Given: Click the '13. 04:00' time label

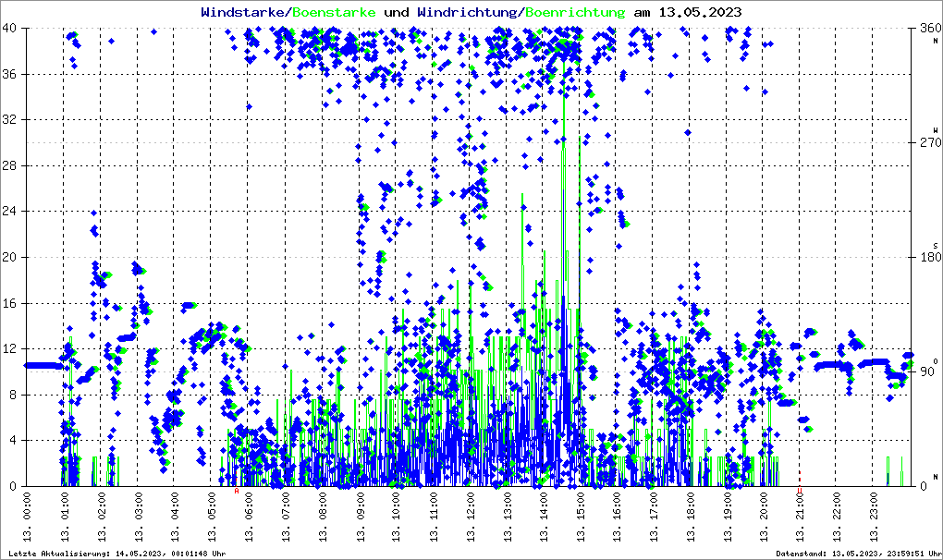Looking at the screenshot, I should (x=175, y=517).
